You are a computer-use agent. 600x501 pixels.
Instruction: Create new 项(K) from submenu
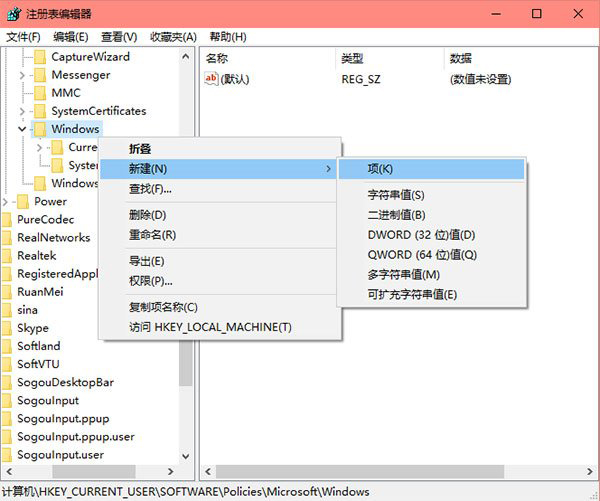tap(432, 169)
